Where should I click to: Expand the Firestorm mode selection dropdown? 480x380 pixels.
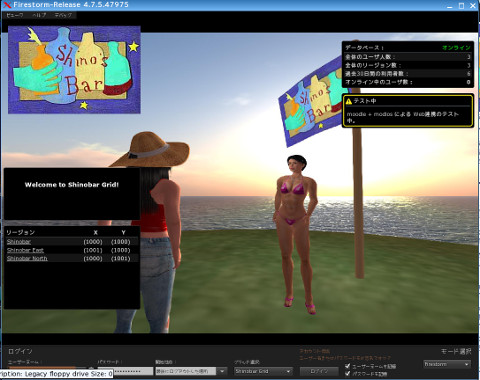click(447, 364)
